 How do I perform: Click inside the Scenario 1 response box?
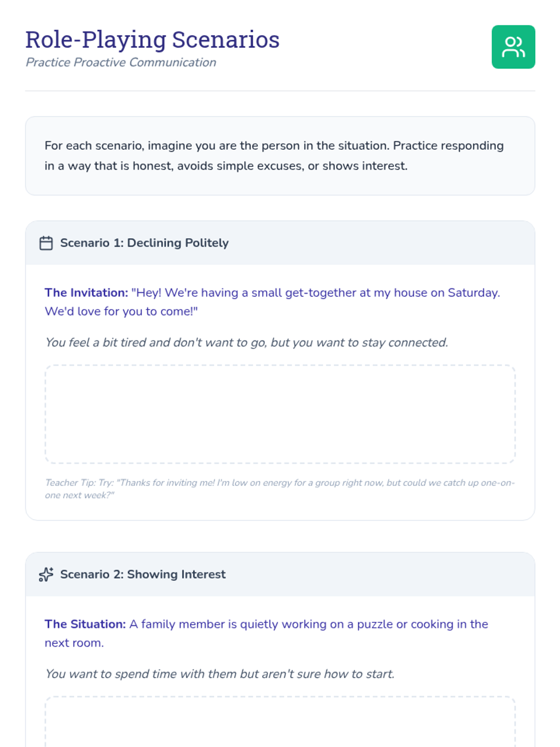pyautogui.click(x=280, y=414)
